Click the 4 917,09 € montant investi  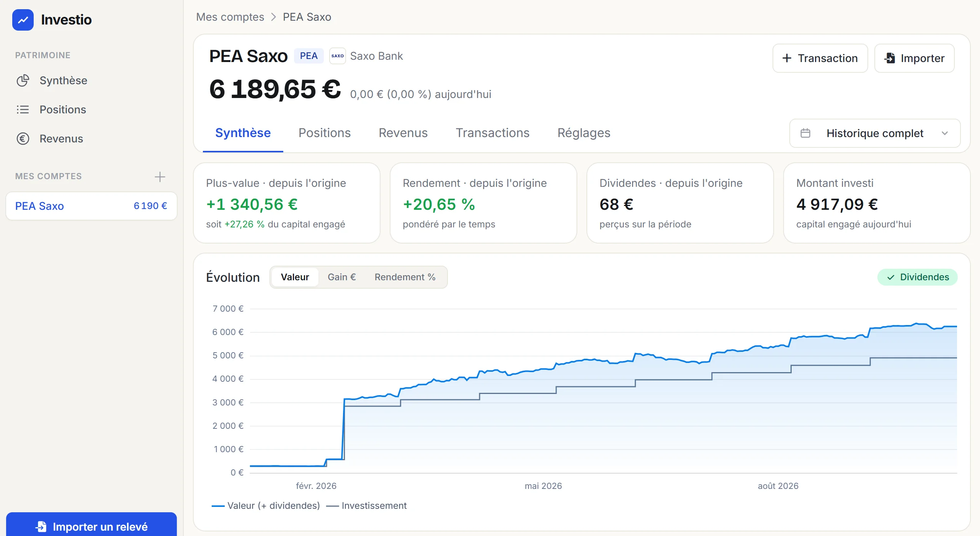click(837, 204)
